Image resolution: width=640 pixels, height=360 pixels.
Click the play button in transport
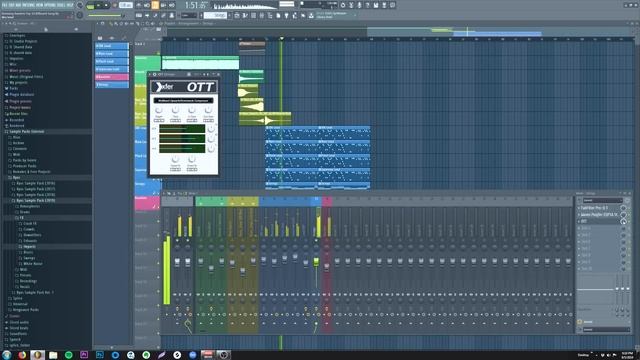click(98, 6)
